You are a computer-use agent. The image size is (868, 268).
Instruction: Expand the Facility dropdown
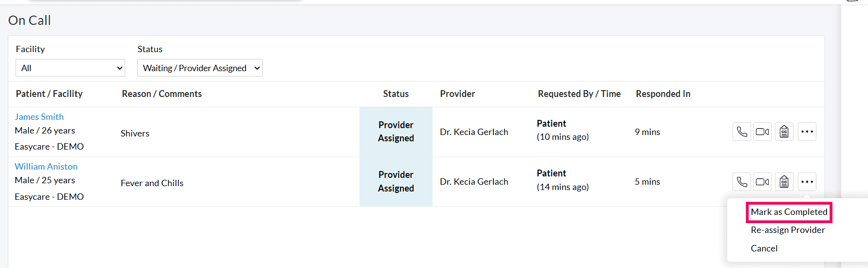coord(70,68)
